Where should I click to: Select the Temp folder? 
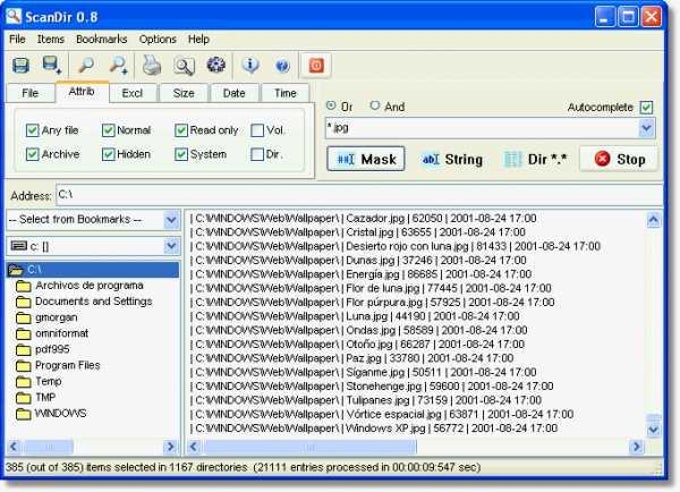pos(48,381)
